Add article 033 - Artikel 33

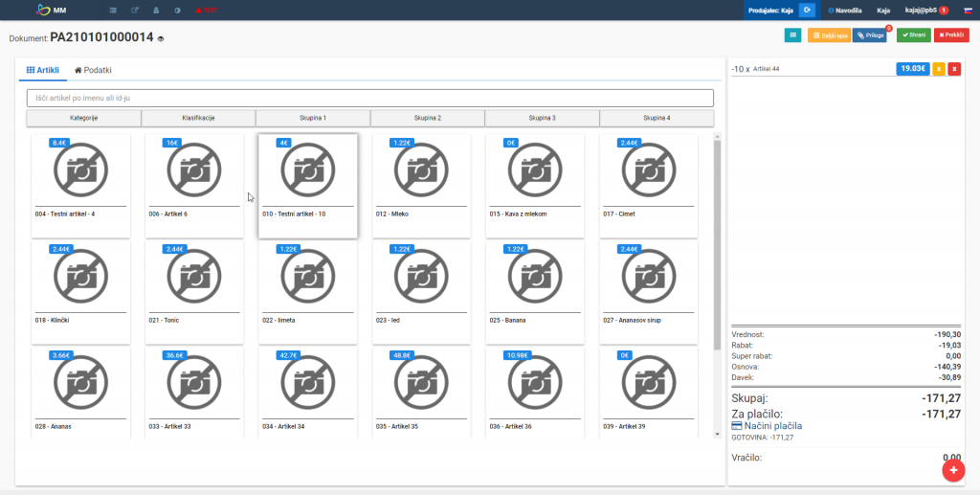click(x=194, y=393)
